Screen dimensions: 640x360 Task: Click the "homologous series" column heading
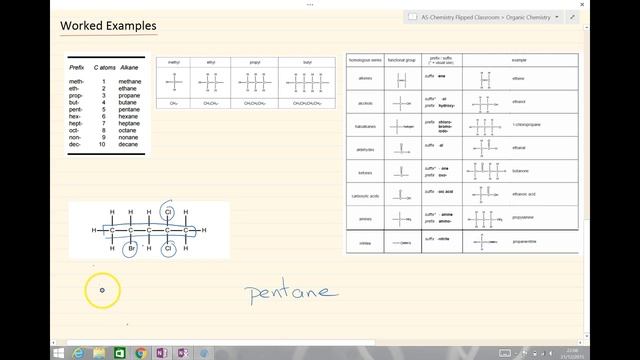[365, 60]
